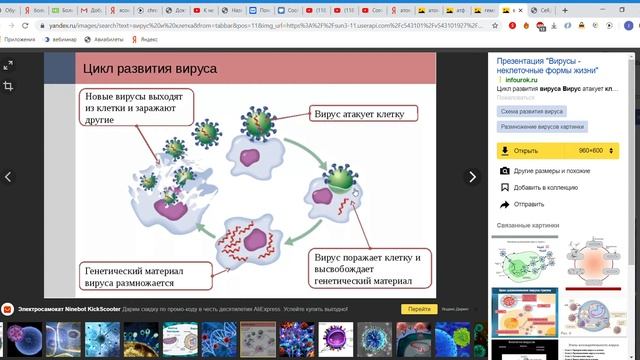Select the Размножение вирусов картинки tag

(542, 127)
